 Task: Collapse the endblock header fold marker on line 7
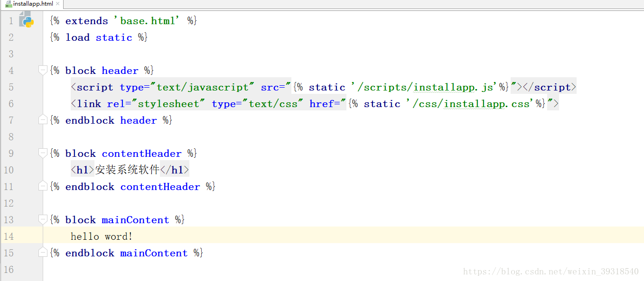42,120
